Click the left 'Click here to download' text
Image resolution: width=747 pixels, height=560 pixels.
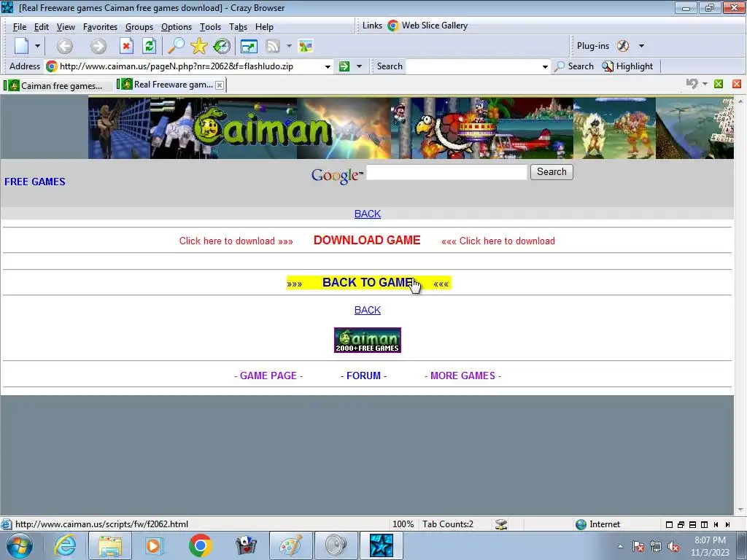(236, 241)
